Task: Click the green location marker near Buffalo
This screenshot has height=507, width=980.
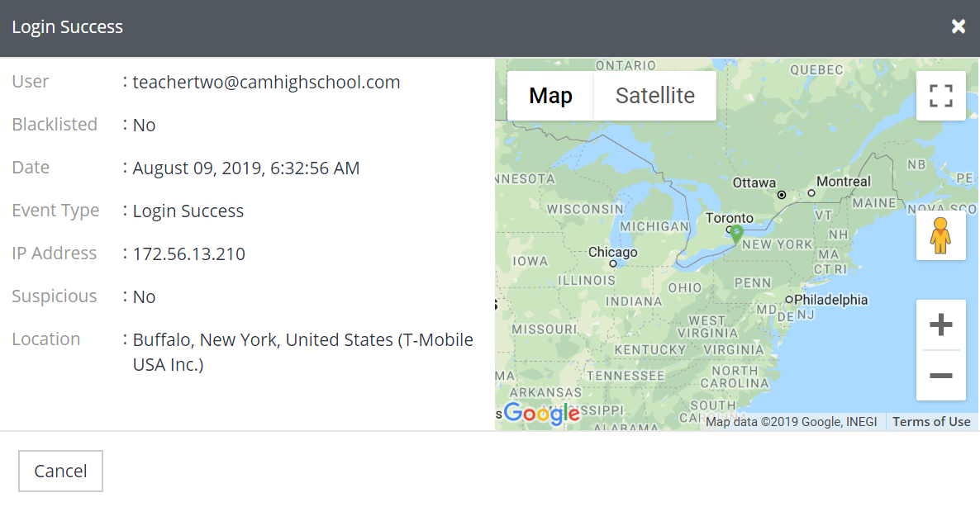Action: pos(736,234)
